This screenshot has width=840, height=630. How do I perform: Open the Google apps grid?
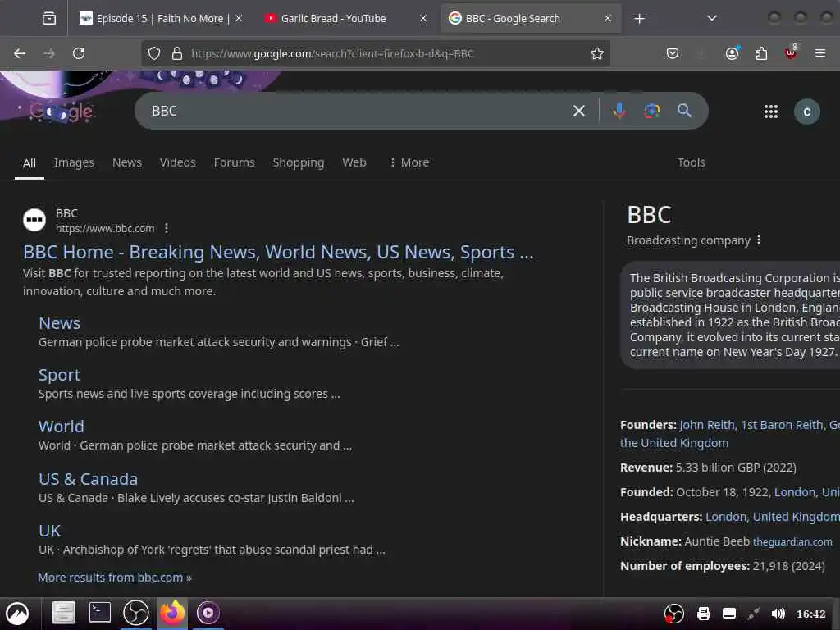pos(771,112)
